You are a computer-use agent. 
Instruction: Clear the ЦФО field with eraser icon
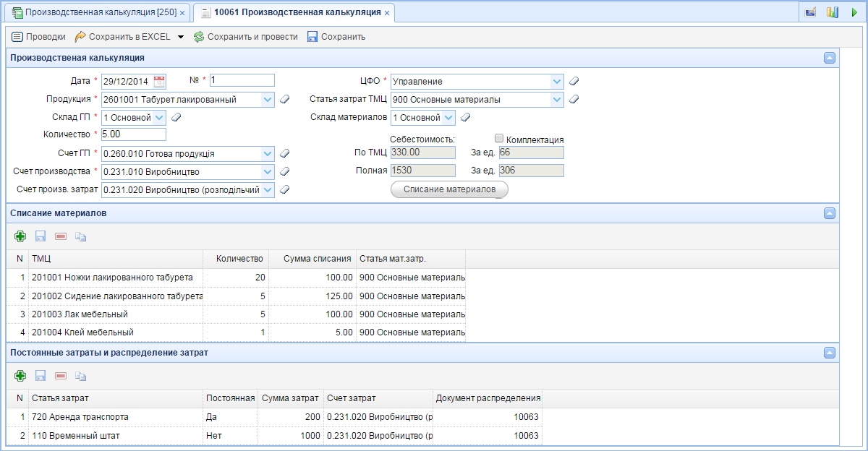(x=574, y=81)
